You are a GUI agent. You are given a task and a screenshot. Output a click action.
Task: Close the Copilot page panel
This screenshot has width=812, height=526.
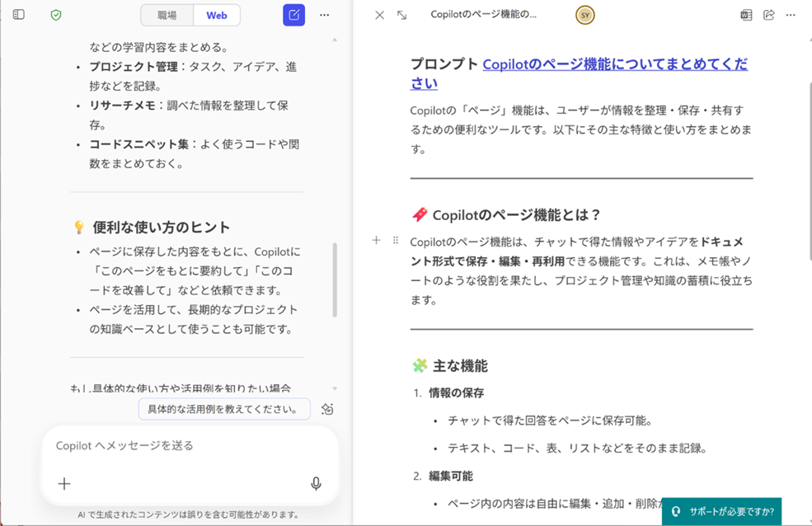point(379,15)
